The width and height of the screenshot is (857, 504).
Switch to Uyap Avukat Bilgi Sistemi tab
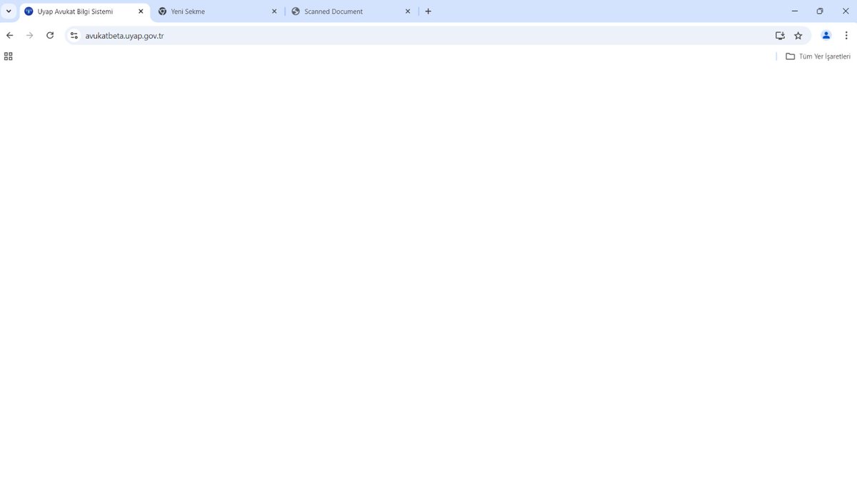(x=84, y=11)
